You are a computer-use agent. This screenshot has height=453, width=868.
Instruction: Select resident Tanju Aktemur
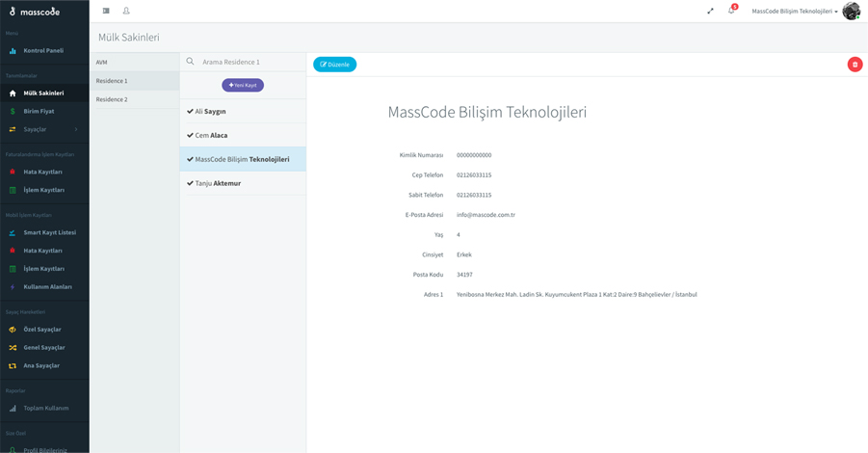pyautogui.click(x=243, y=183)
